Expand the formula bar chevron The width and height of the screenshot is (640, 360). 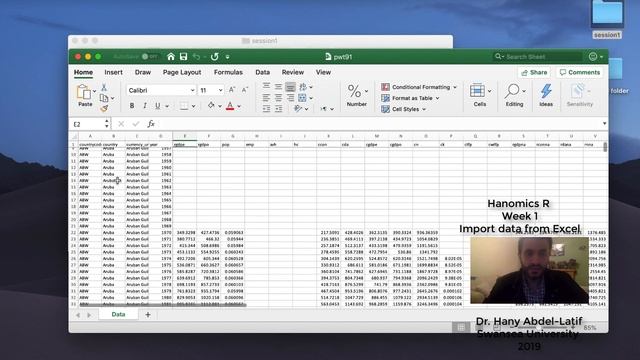604,123
